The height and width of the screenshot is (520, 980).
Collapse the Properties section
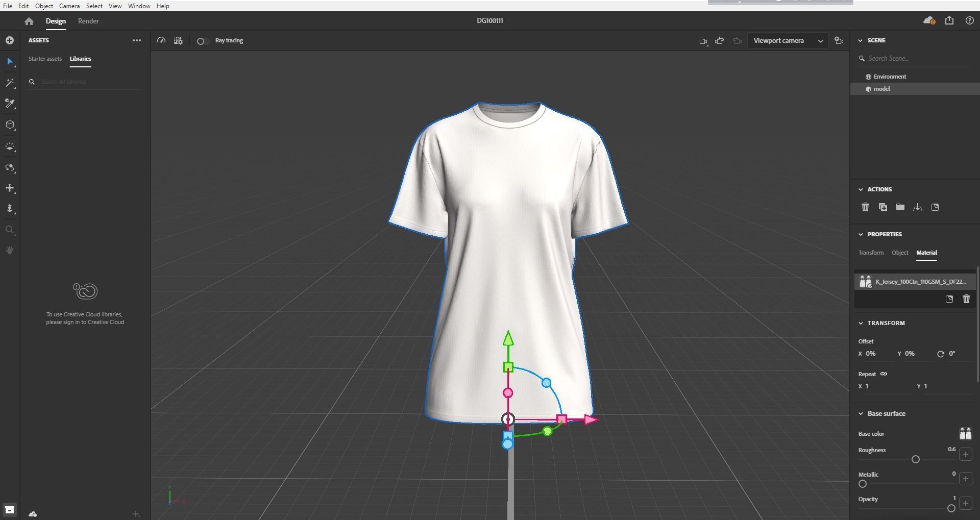861,234
